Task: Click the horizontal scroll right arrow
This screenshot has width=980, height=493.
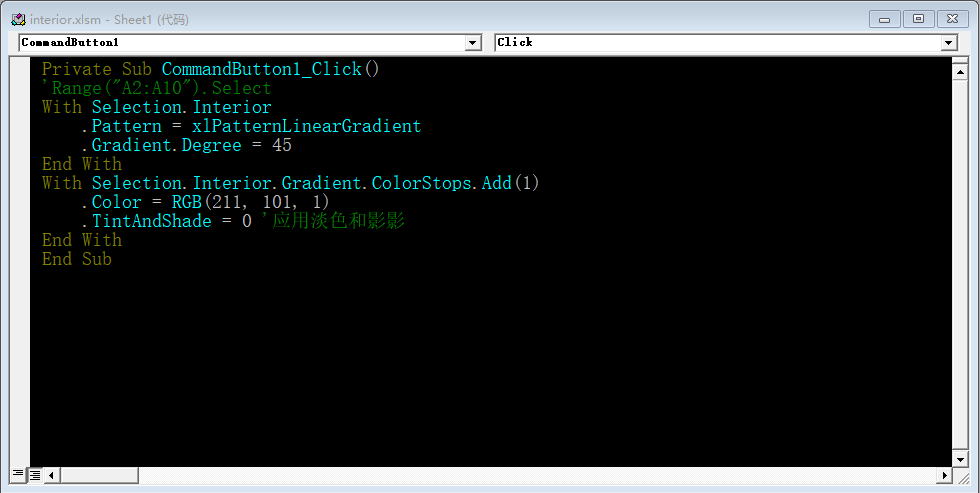Action: click(x=943, y=475)
